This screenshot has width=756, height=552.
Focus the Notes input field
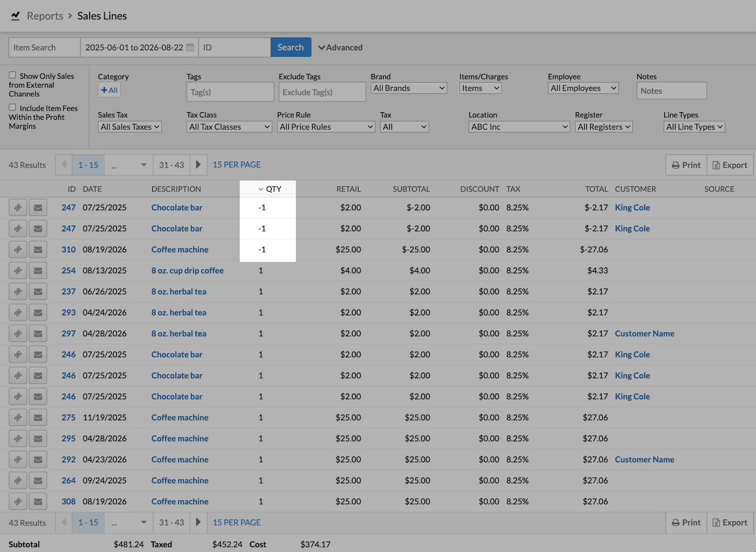click(x=671, y=91)
